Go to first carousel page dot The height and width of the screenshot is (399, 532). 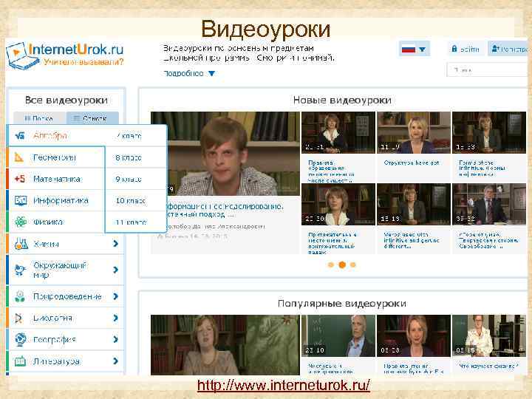point(331,265)
